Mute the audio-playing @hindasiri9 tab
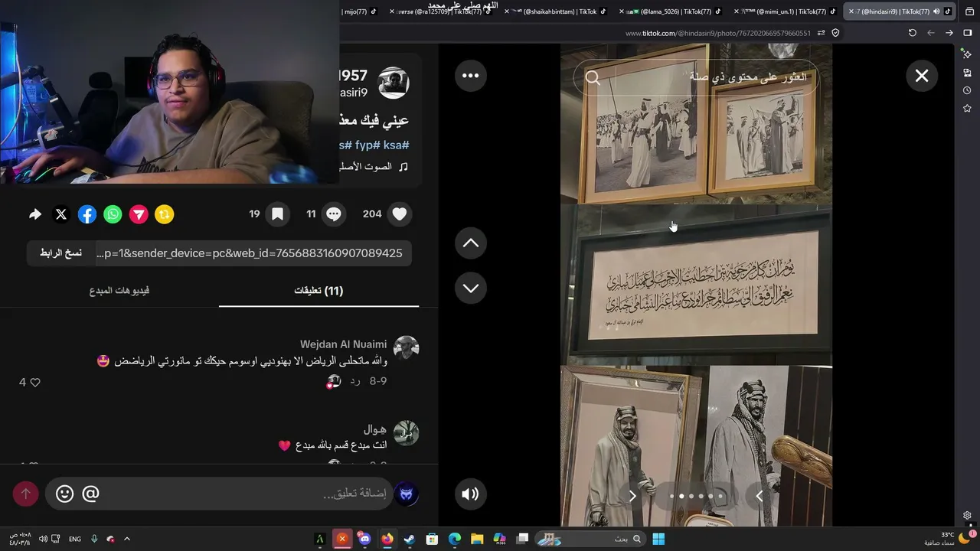 click(936, 11)
